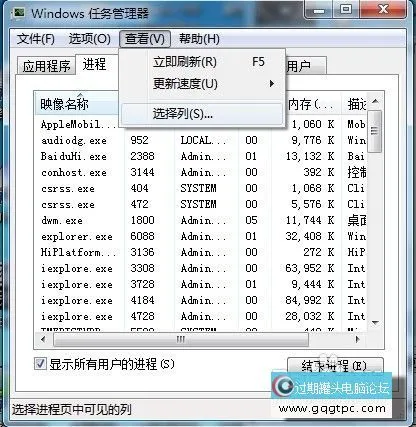Select 选择列(S)... menu entry
This screenshot has height=427, width=416.
[x=202, y=114]
